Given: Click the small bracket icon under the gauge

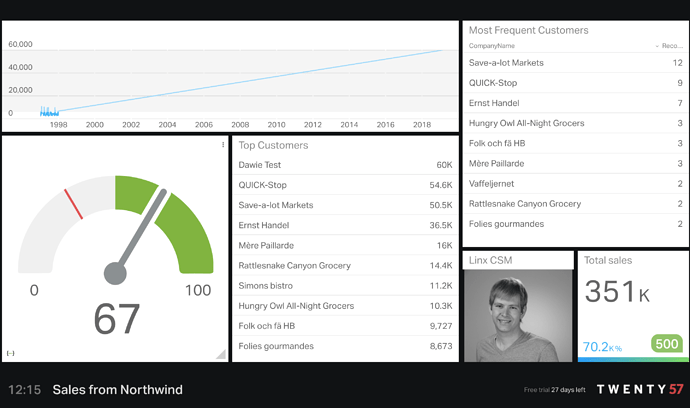Looking at the screenshot, I should coord(11,353).
